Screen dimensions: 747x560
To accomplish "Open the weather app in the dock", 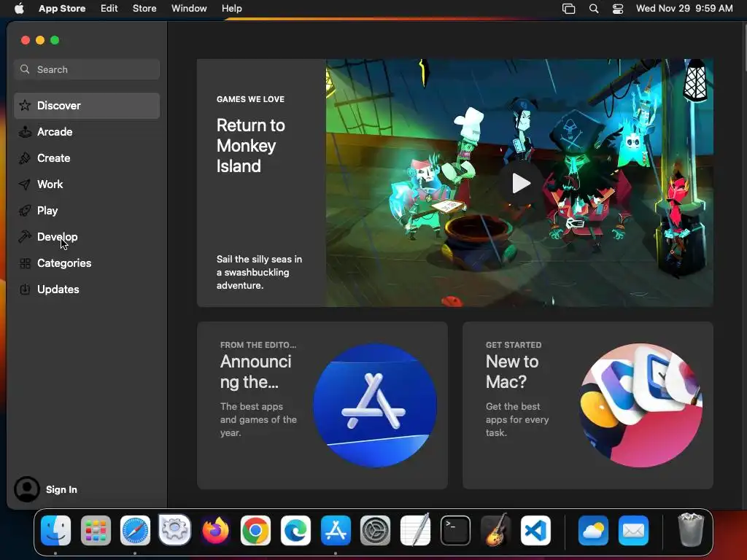I will pos(593,530).
